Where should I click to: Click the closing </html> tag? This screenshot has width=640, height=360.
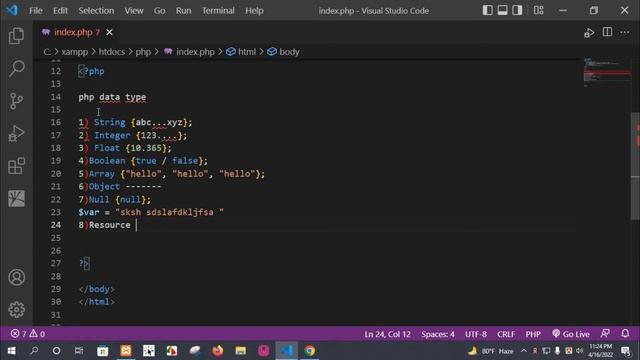[x=96, y=302]
